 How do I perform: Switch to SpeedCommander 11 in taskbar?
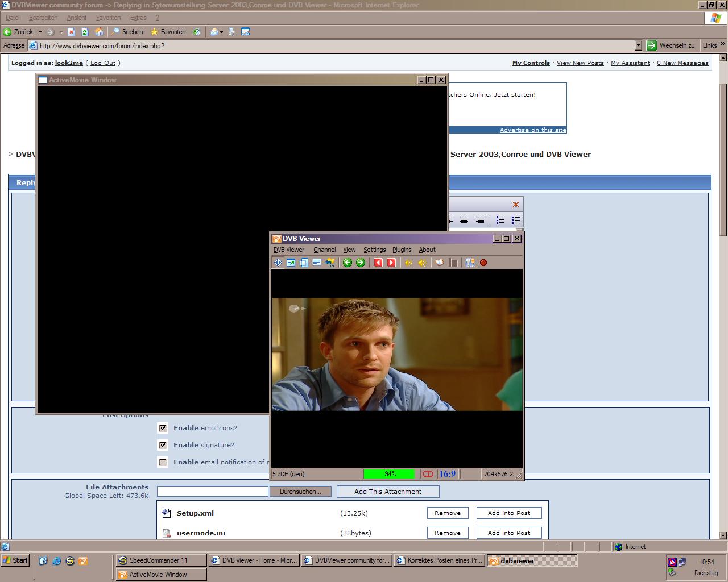click(x=161, y=560)
